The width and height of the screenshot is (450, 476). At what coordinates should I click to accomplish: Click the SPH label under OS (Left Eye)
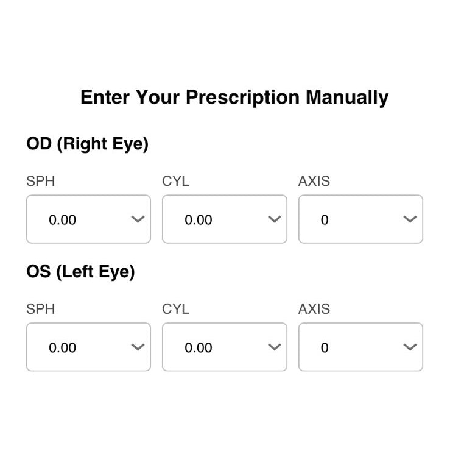(x=41, y=309)
